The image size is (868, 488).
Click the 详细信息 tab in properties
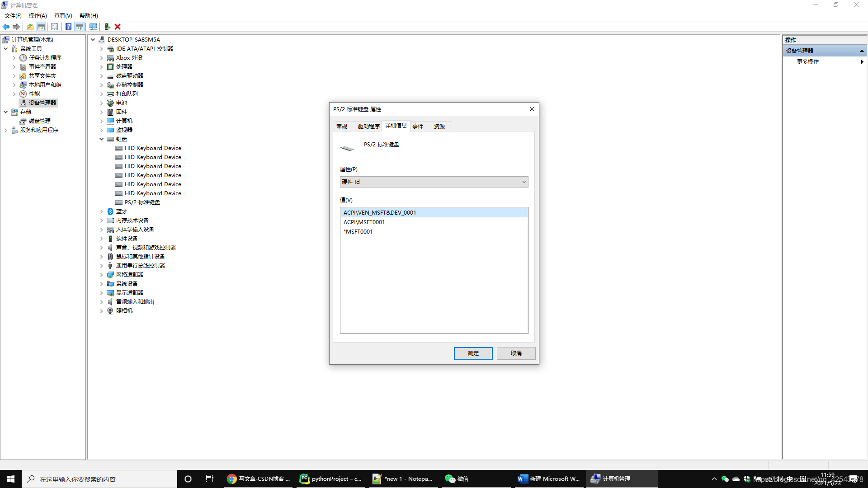pyautogui.click(x=395, y=126)
